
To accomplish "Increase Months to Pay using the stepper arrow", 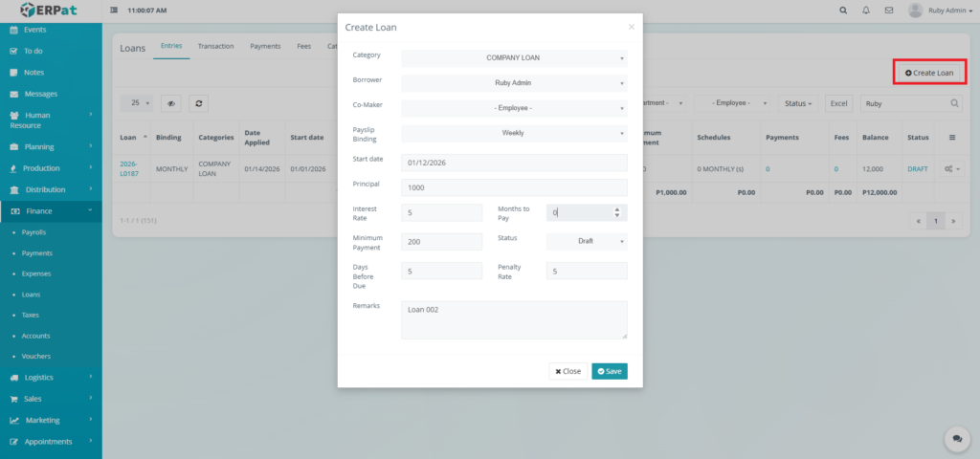I will pyautogui.click(x=617, y=209).
